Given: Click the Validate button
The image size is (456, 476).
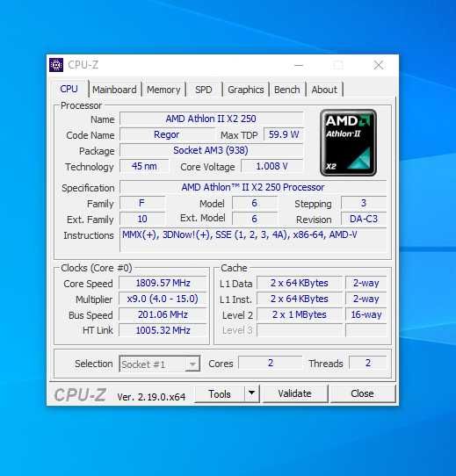Looking at the screenshot, I should pyautogui.click(x=294, y=393).
